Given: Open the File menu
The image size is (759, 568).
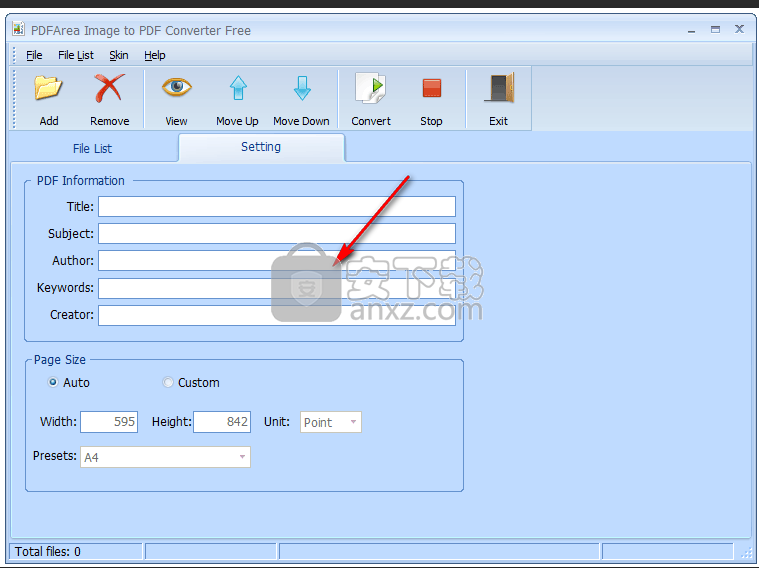Looking at the screenshot, I should click(x=34, y=55).
